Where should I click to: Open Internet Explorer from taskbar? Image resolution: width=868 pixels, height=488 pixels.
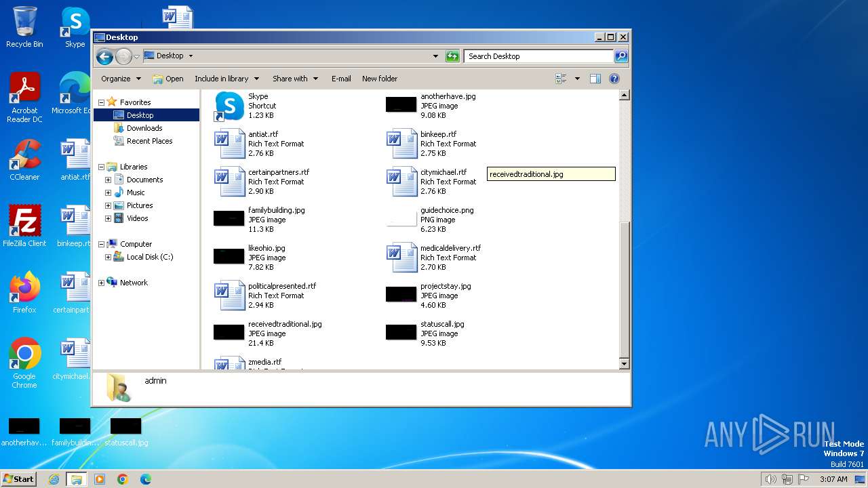pos(54,479)
